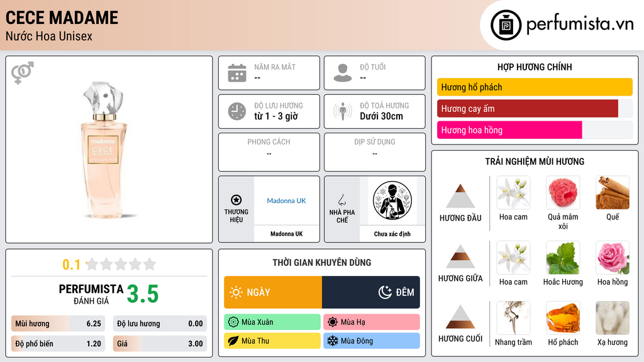Click the Hương hoa hồng pink bar

pos(509,130)
